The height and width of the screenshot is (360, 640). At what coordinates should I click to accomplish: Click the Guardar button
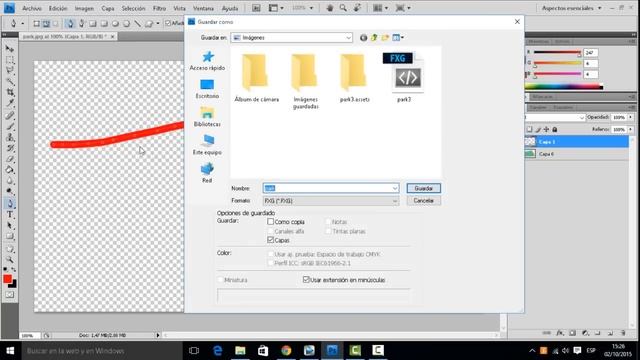click(424, 188)
